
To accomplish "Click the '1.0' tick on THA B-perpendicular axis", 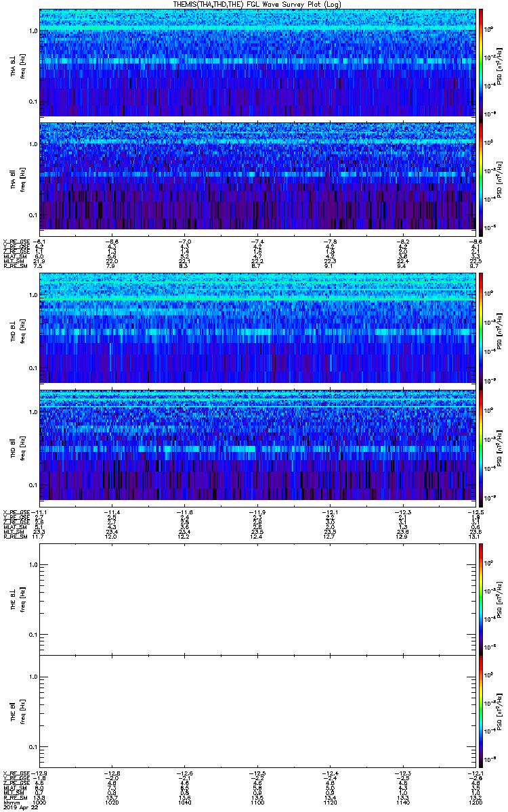I will point(33,31).
